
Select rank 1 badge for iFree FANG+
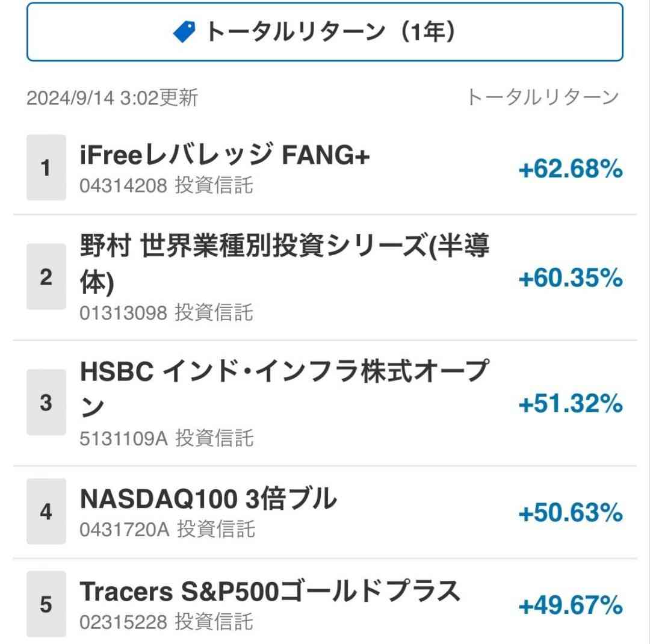point(46,167)
